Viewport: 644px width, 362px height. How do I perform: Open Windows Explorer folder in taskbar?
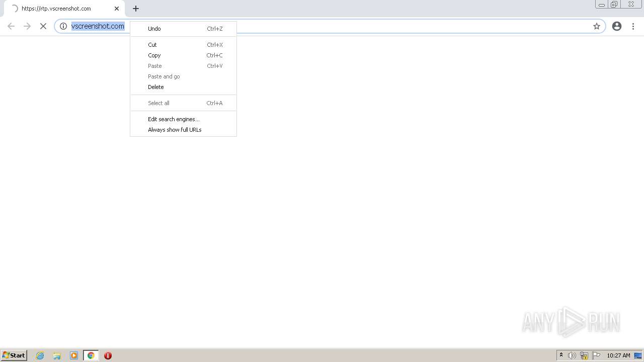click(x=57, y=355)
